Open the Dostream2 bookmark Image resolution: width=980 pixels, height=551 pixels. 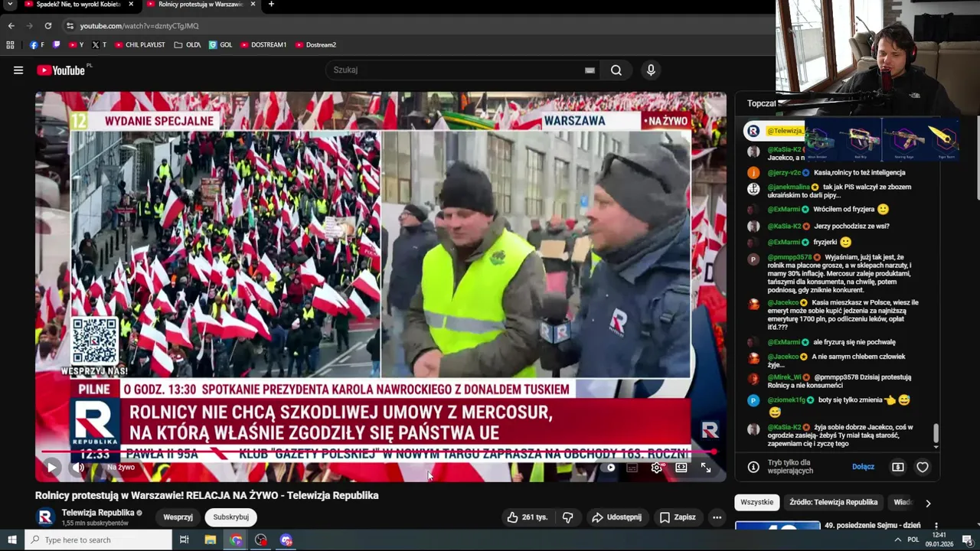315,45
